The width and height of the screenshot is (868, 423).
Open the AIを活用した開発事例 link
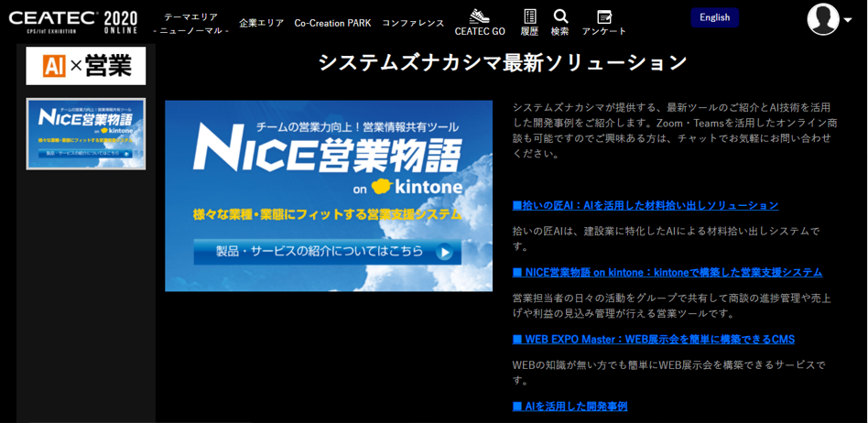click(x=570, y=407)
